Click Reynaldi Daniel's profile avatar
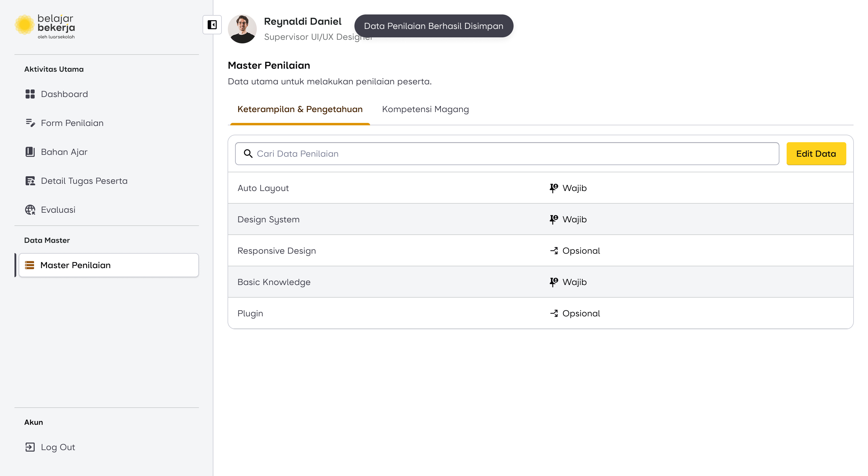 (x=242, y=29)
